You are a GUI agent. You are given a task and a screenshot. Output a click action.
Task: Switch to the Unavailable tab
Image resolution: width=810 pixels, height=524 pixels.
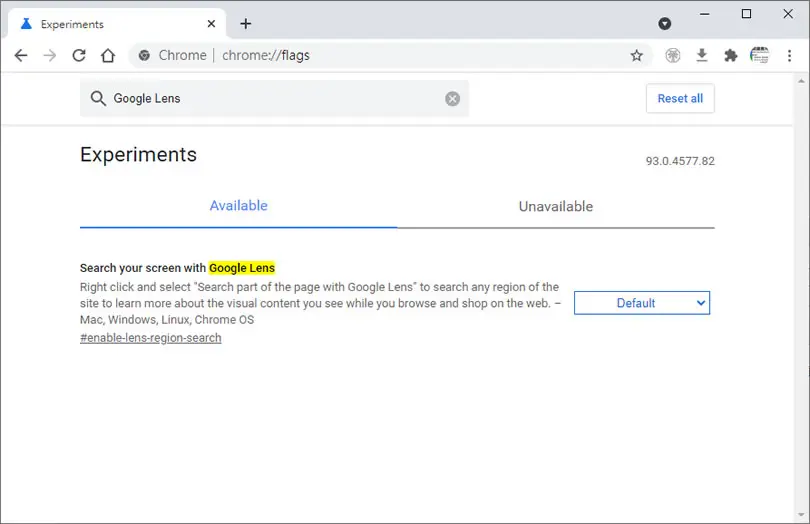tap(556, 207)
